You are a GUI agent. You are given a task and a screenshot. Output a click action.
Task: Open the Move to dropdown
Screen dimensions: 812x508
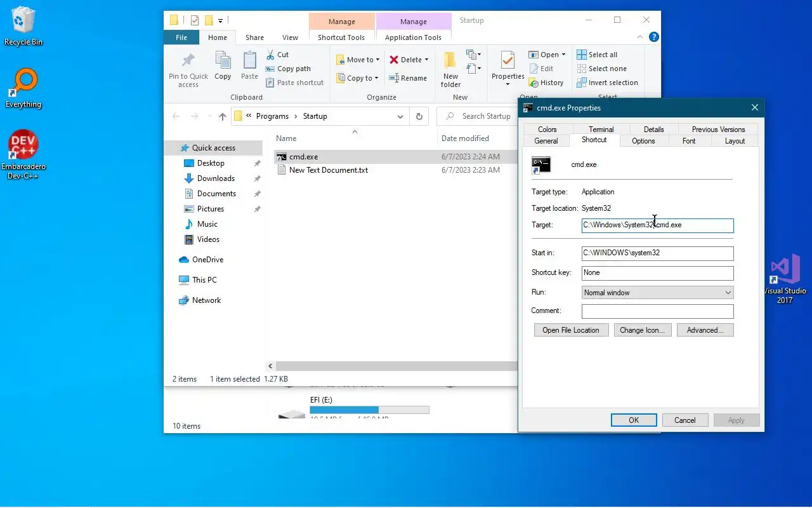point(358,60)
